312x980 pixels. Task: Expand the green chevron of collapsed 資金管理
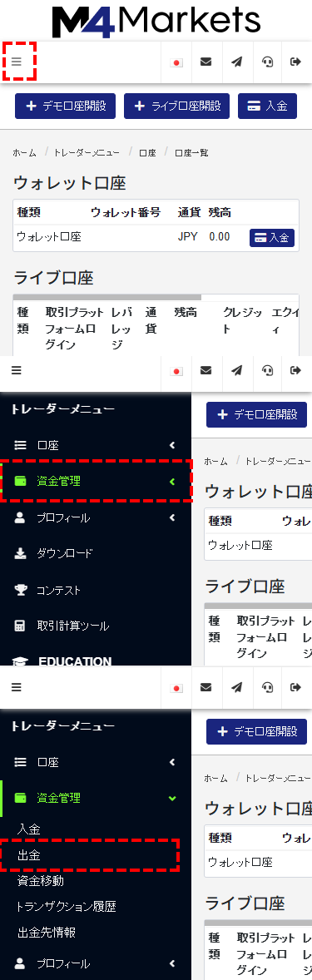[172, 481]
